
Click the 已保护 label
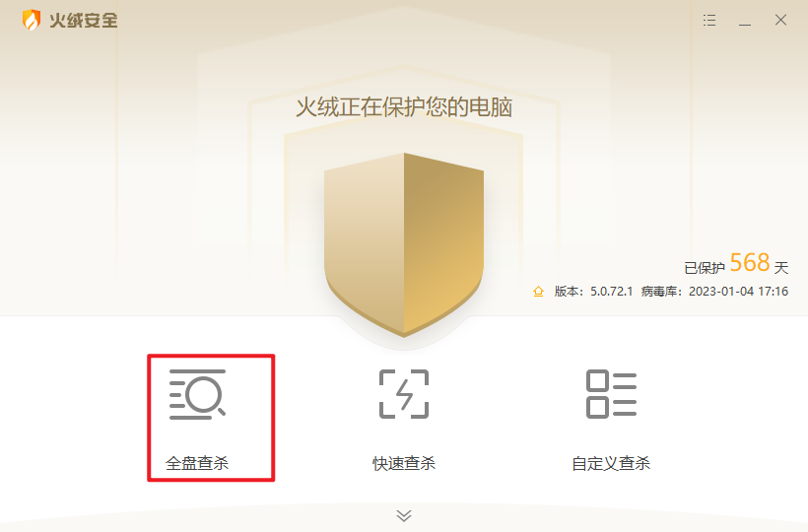705,268
